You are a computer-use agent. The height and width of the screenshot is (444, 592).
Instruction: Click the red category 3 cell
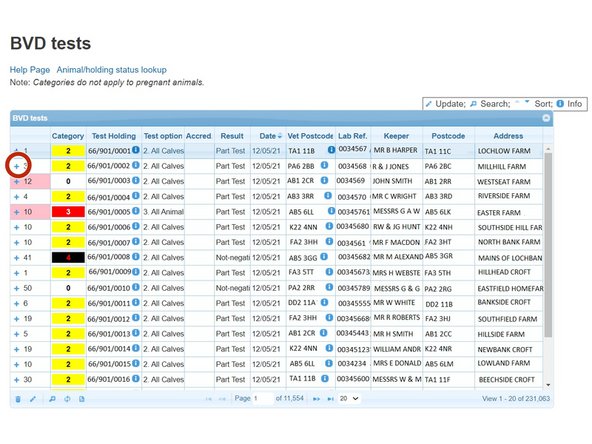point(68,212)
